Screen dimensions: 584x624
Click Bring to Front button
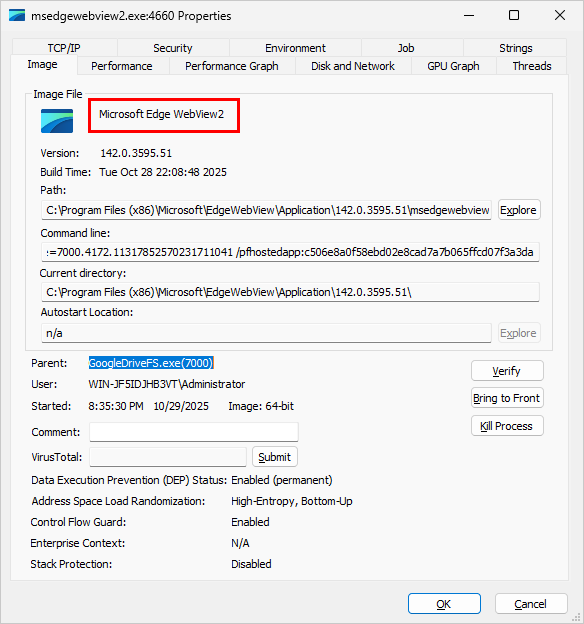tap(507, 398)
